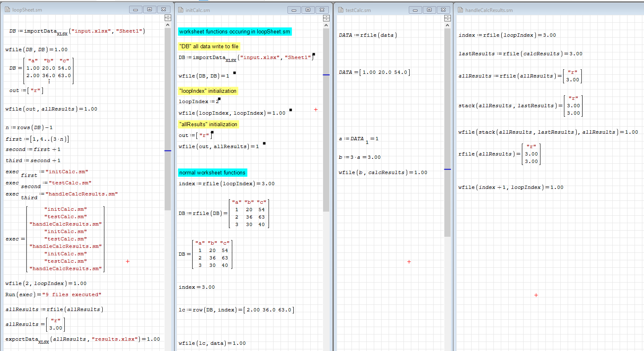This screenshot has height=351, width=644.
Task: Click the split-view handle in testCalc.sm
Action: click(x=447, y=18)
